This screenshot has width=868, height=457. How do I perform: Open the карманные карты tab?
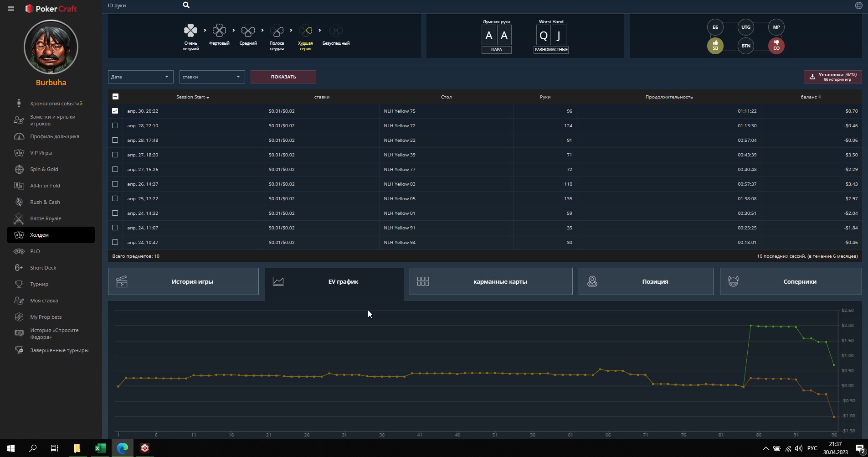pos(491,281)
